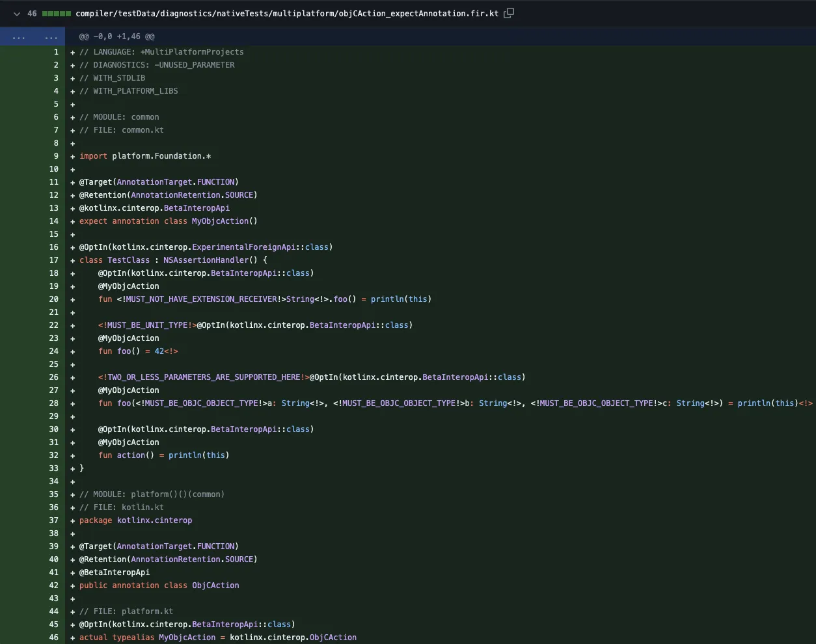
Task: Click 'fun action() = println(this)' line
Action: pyautogui.click(x=164, y=455)
